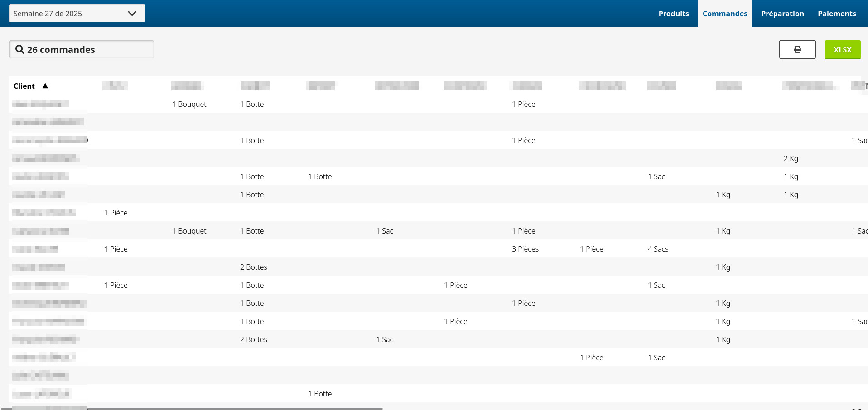Click the sort arrow beside Client
This screenshot has height=410, width=868.
coord(45,86)
